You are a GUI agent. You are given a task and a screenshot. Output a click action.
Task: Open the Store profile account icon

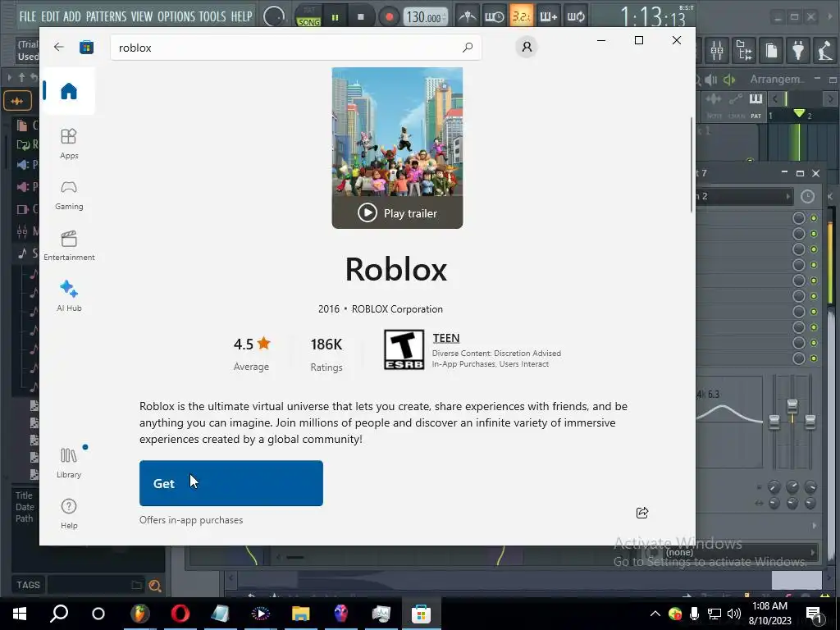527,47
